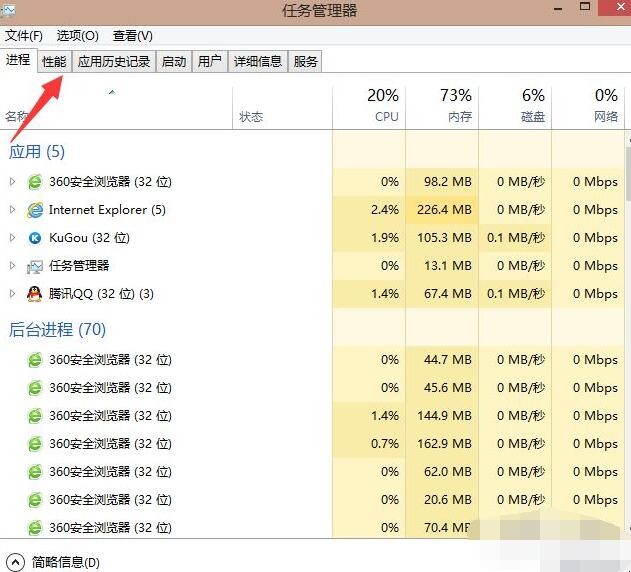Expand the Internet Explorer (5) entry
This screenshot has height=572, width=631.
click(12, 210)
